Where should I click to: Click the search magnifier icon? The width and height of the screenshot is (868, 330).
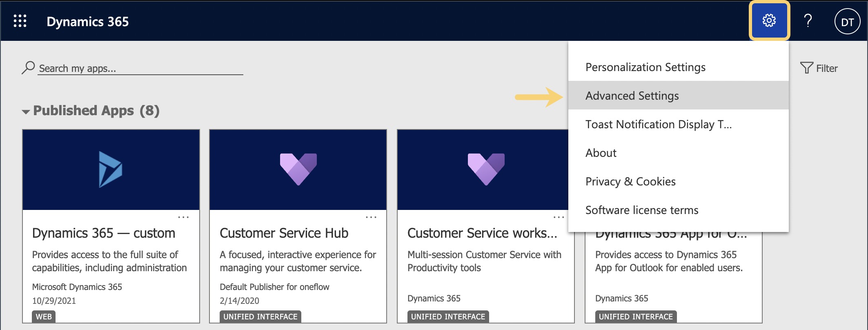pyautogui.click(x=28, y=67)
